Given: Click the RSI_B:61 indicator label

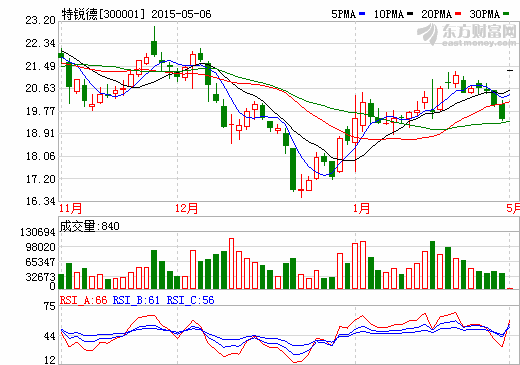Looking at the screenshot, I should pyautogui.click(x=136, y=300).
